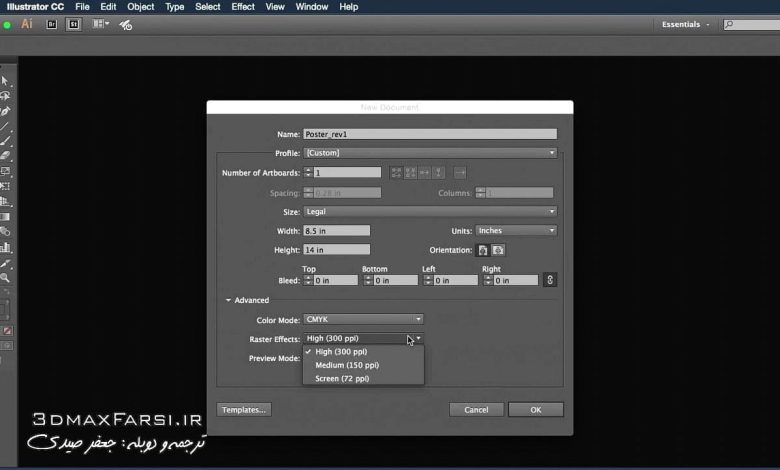This screenshot has height=470, width=780.
Task: Click the Number of Artboards value field
Action: click(x=347, y=173)
